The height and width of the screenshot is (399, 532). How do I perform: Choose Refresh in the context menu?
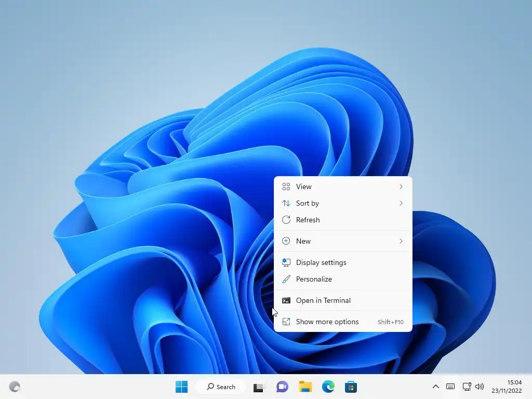[x=343, y=220]
